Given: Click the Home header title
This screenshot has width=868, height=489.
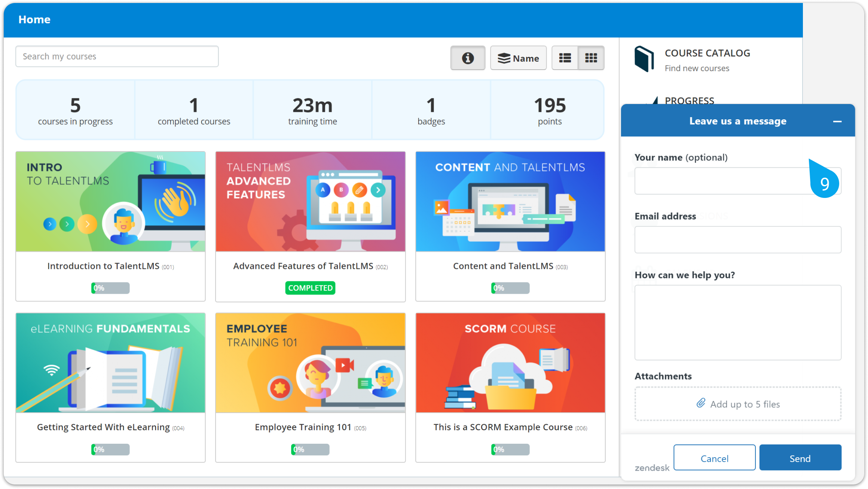Looking at the screenshot, I should 34,19.
